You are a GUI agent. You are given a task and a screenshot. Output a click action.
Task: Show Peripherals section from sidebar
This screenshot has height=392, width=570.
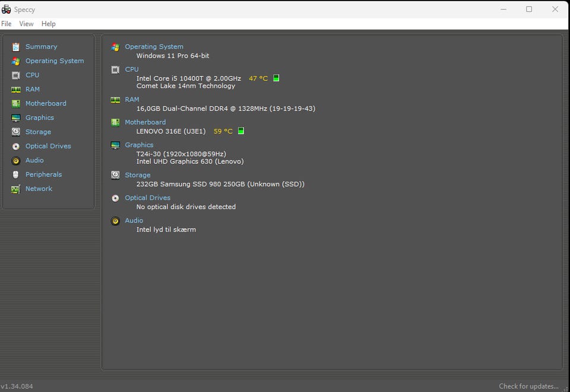point(43,174)
